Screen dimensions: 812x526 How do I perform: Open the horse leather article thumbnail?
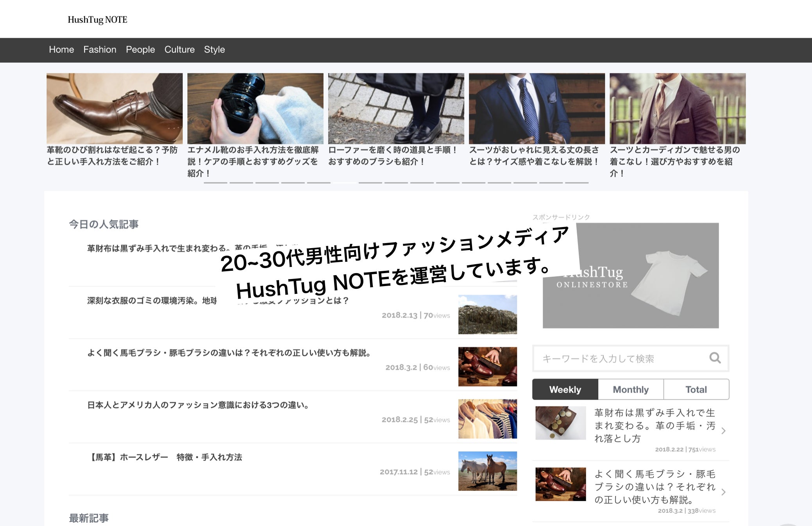pos(487,471)
